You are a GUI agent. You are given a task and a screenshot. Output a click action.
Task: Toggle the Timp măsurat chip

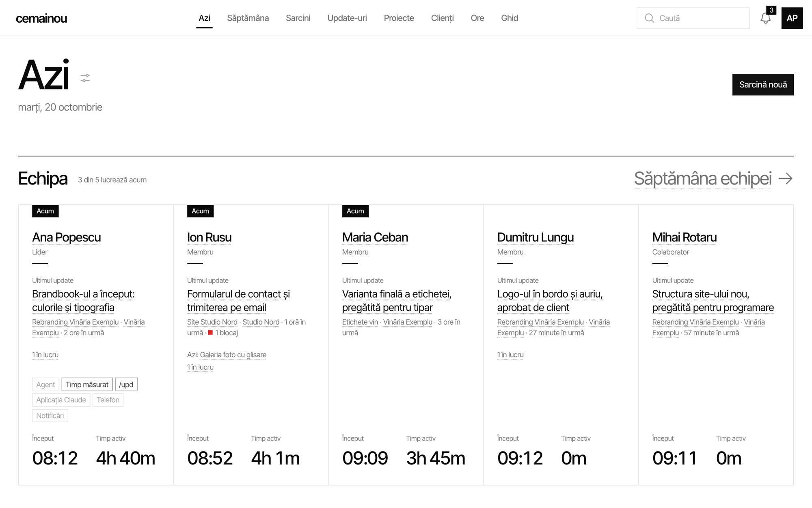pos(87,384)
